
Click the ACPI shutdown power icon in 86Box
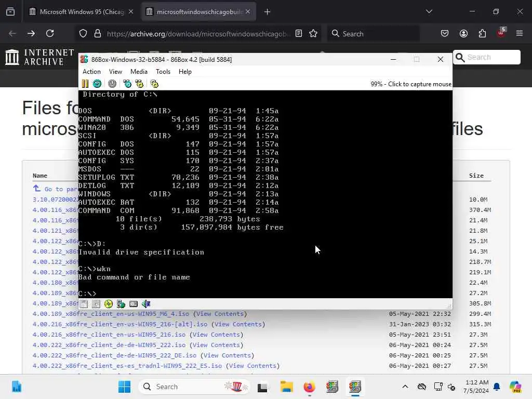(112, 84)
